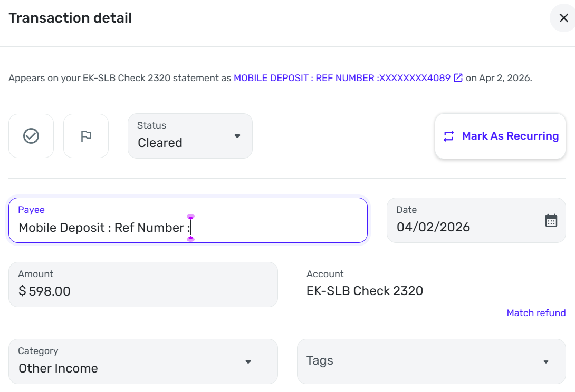Click the recurring arrows icon
The image size is (575, 392).
448,136
